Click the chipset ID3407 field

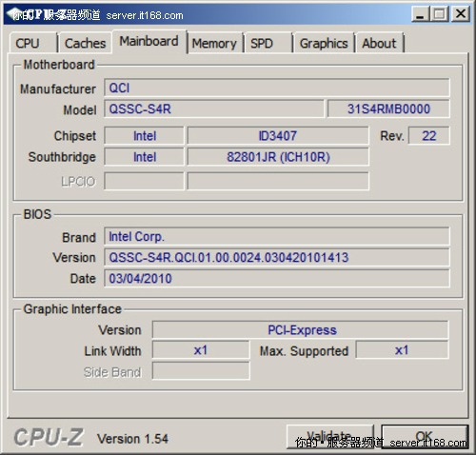[278, 136]
